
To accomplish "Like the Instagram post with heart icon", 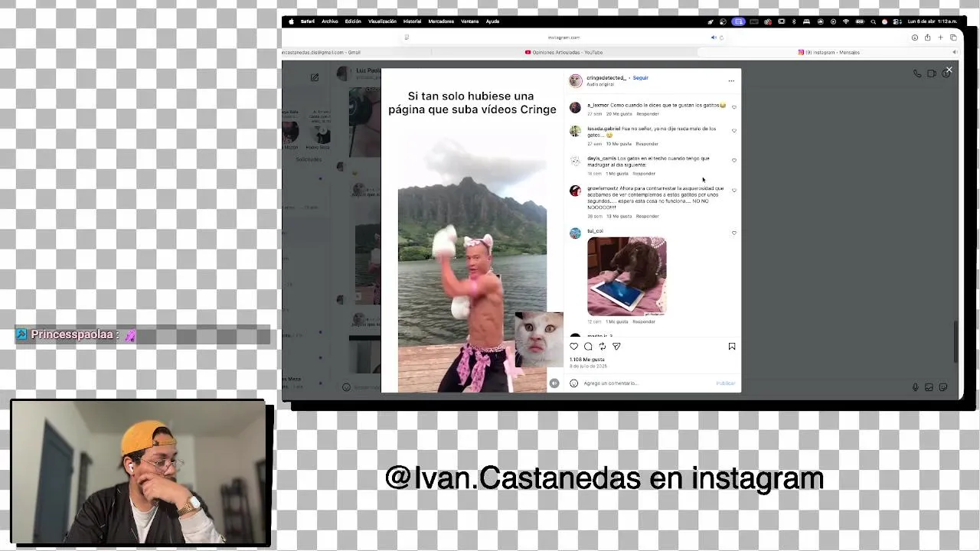I will (574, 347).
